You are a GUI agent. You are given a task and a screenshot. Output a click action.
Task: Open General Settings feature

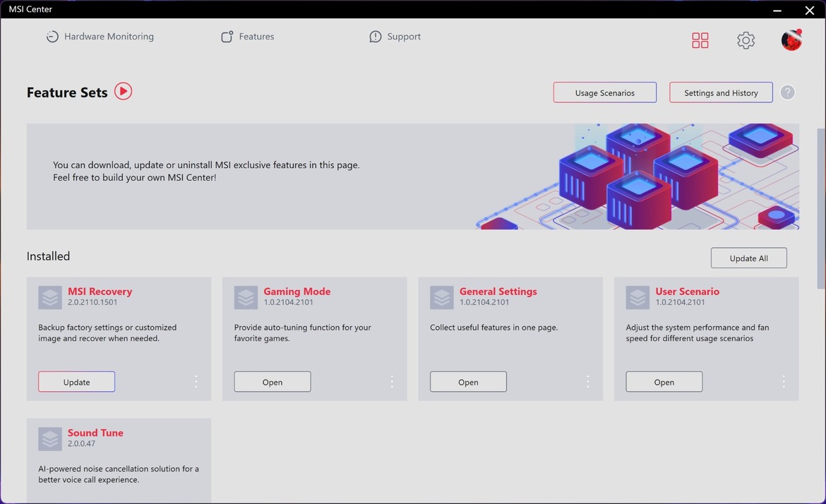click(468, 382)
